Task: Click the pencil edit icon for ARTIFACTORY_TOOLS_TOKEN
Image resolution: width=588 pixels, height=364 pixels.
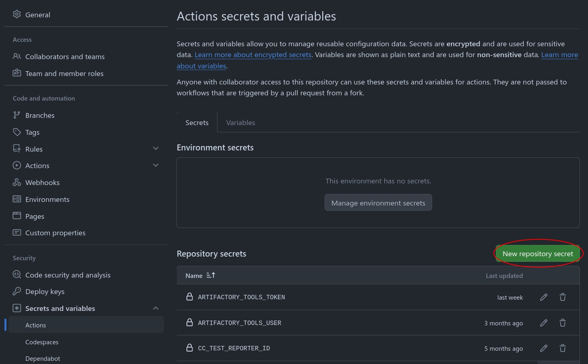Action: [x=543, y=297]
